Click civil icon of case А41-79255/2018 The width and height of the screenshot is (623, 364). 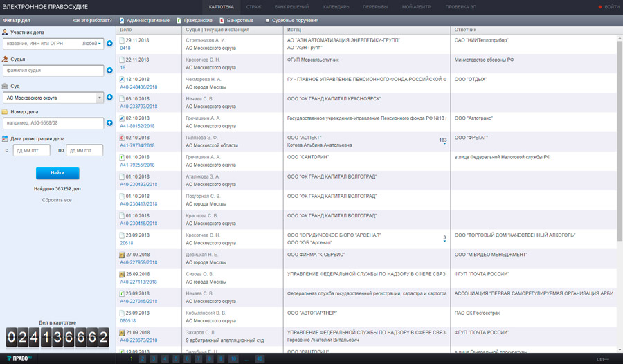122,157
